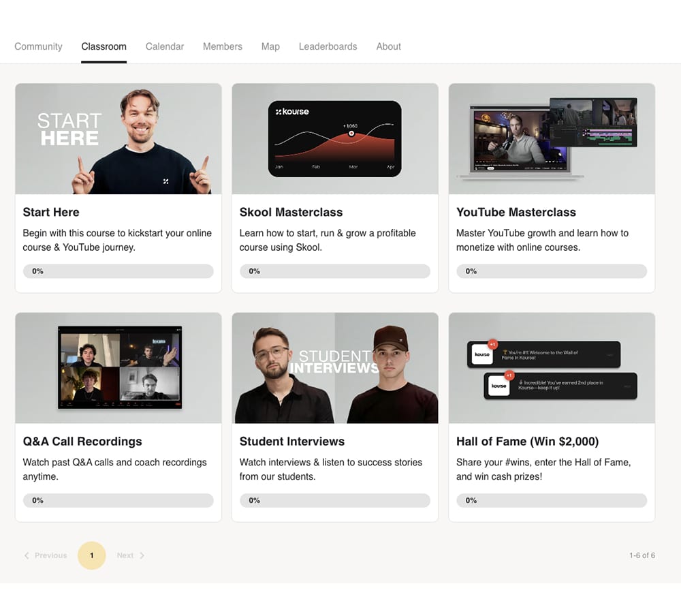This screenshot has width=681, height=616.
Task: Select the Classroom tab
Action: [x=104, y=46]
